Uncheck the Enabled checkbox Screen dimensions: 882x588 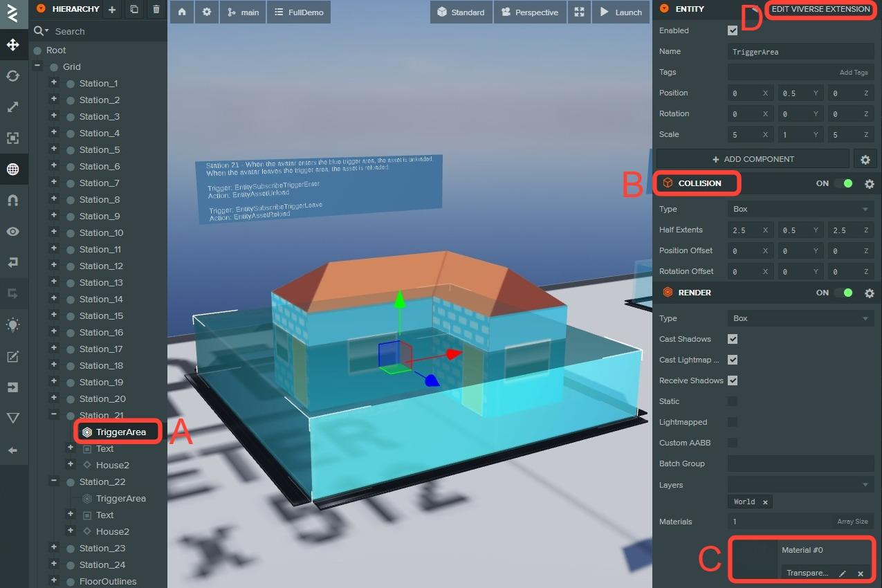pos(733,30)
